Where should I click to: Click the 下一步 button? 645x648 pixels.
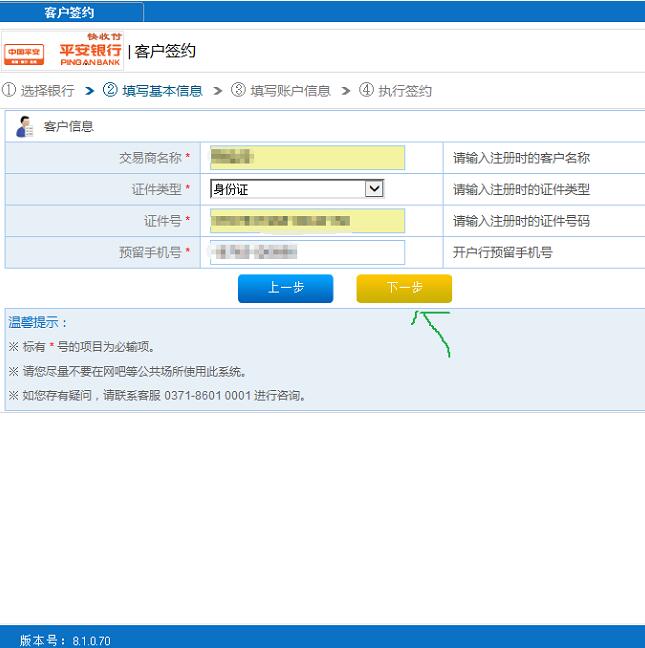(404, 288)
